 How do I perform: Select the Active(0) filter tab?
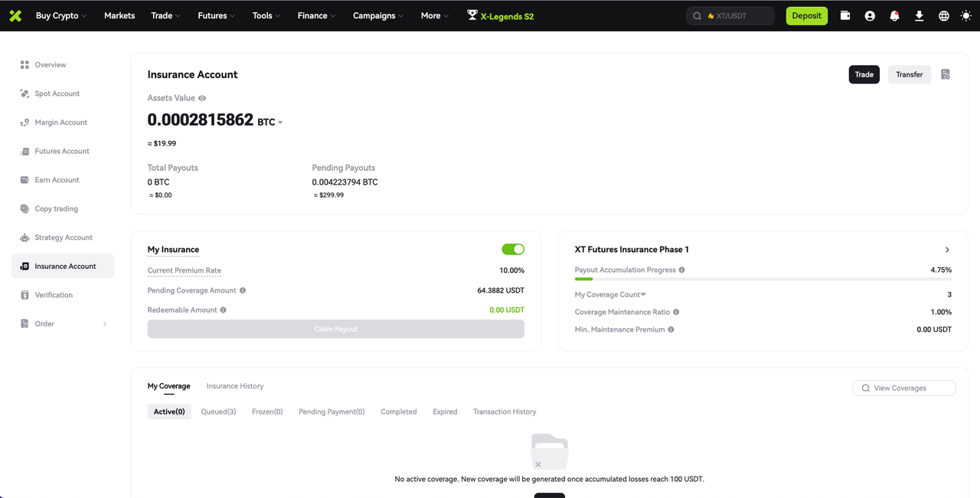[x=169, y=411]
